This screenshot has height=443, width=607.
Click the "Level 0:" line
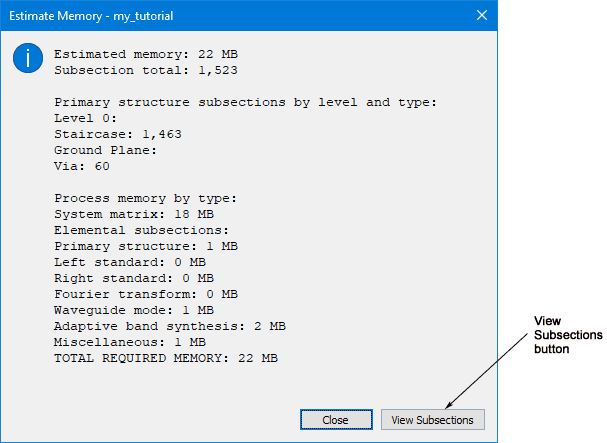[x=85, y=118]
